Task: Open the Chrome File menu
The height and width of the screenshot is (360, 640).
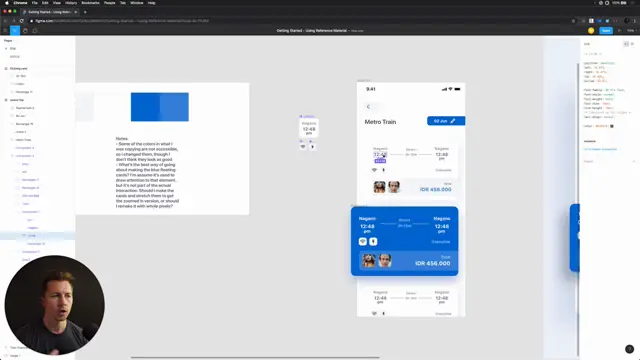Action: [35, 3]
